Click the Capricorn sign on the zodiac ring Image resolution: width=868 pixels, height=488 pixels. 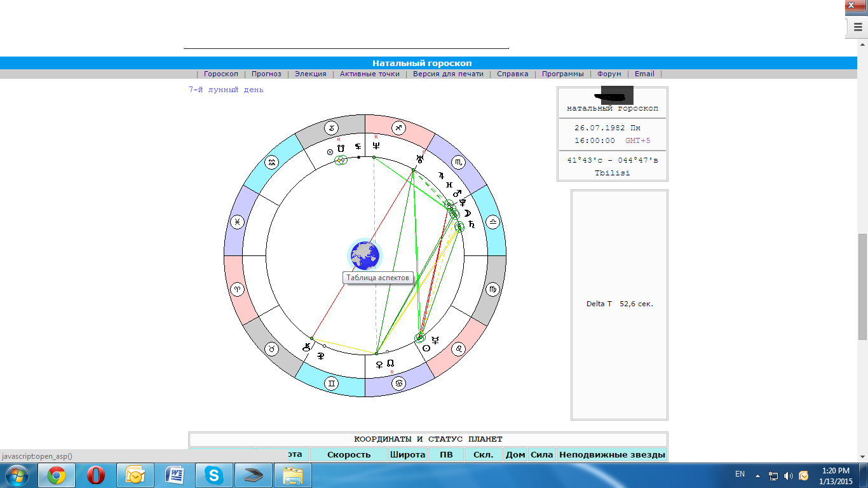point(330,128)
